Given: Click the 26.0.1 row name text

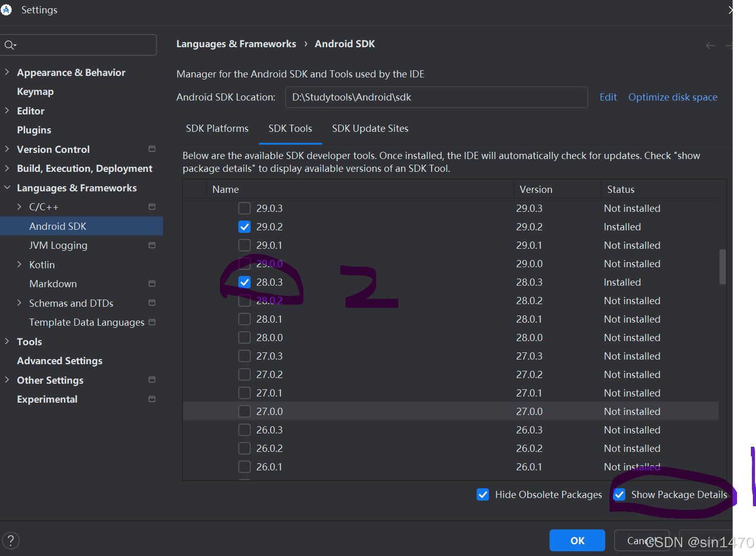Looking at the screenshot, I should [x=269, y=467].
